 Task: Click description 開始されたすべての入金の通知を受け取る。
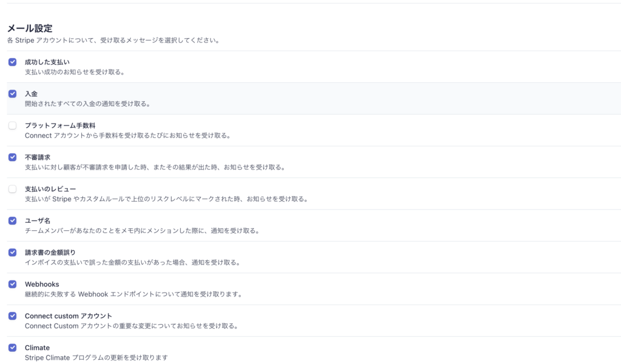point(87,104)
